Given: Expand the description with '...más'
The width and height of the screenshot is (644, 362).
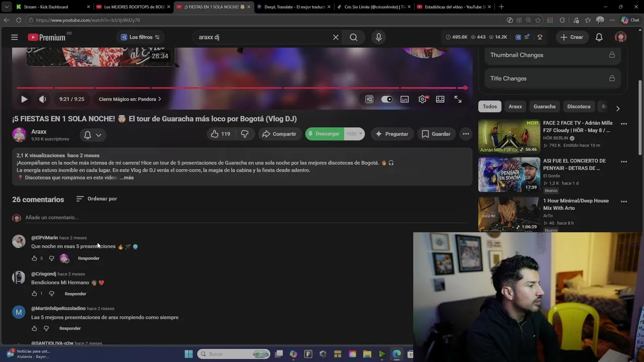Looking at the screenshot, I should click(x=127, y=177).
